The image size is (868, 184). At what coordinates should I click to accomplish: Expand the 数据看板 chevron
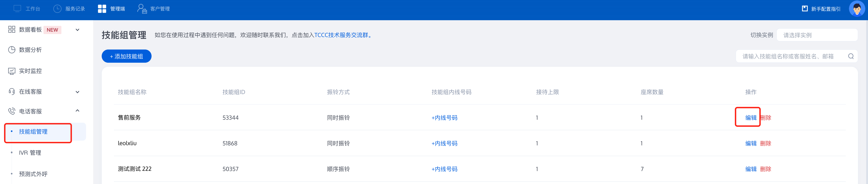coord(77,30)
